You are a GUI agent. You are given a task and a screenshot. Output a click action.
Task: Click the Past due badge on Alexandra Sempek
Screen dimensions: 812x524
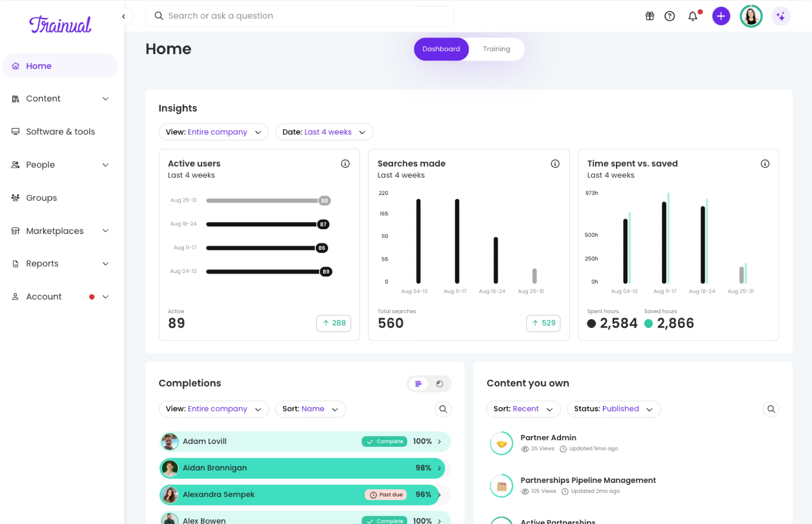coord(386,495)
